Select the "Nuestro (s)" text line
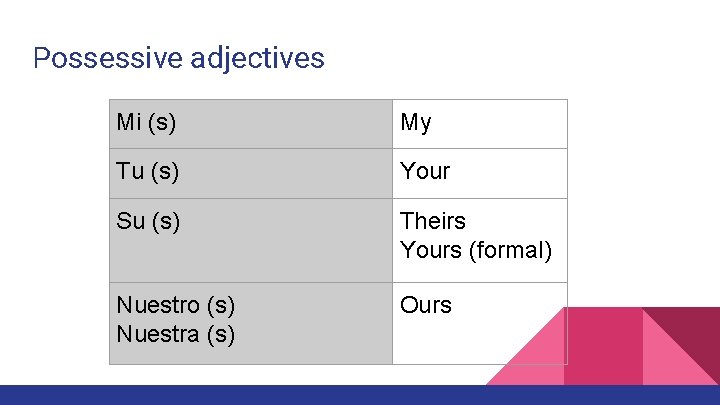The width and height of the screenshot is (720, 405). pos(175,305)
